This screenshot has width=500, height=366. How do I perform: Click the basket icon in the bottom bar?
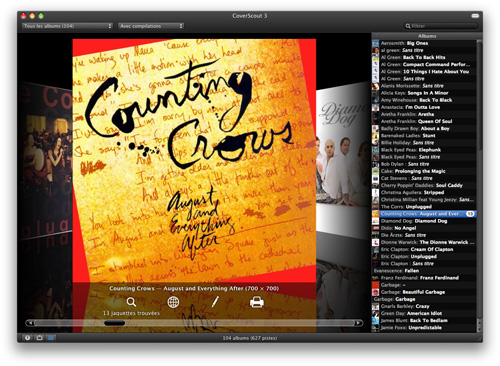[39, 338]
